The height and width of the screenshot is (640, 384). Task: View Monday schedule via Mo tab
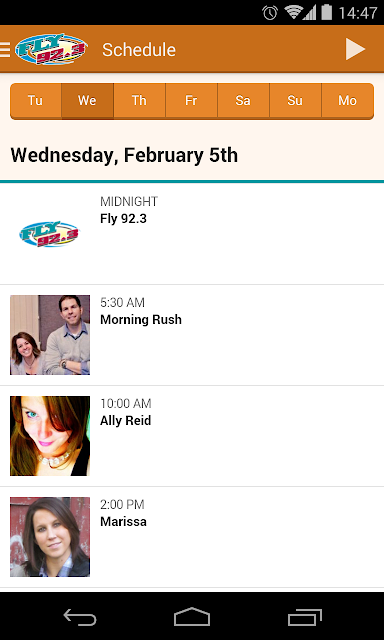point(348,101)
